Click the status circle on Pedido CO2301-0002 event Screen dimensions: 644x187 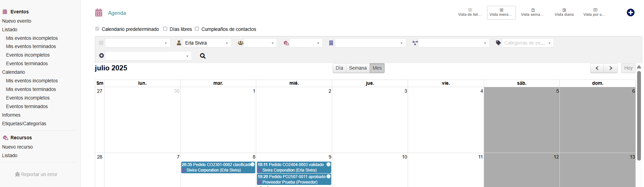coord(252,165)
